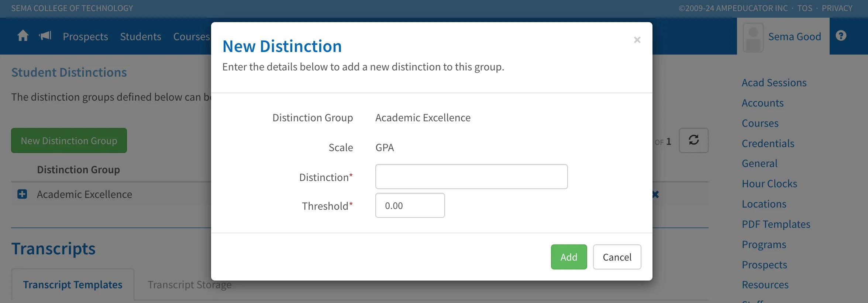Open Credentials settings link
868x303 pixels.
pos(768,143)
